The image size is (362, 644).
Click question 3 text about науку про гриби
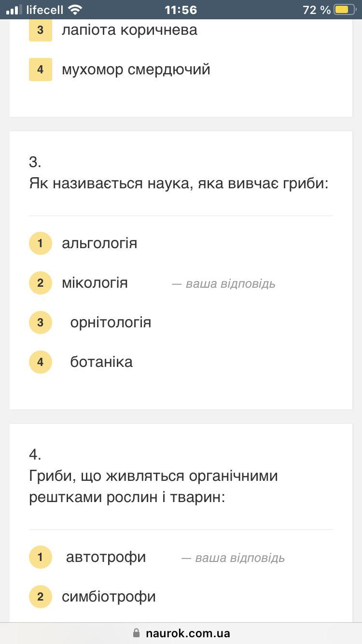pos(179,183)
